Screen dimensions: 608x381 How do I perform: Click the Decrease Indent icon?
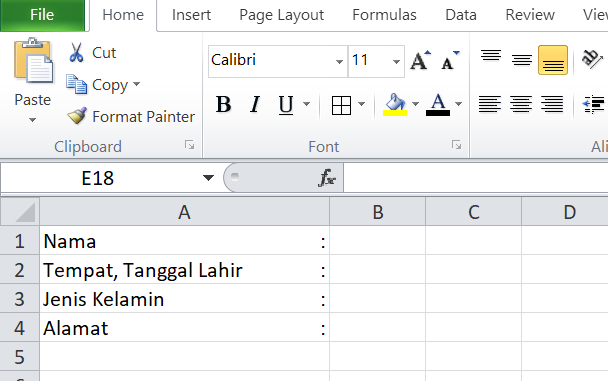click(593, 104)
